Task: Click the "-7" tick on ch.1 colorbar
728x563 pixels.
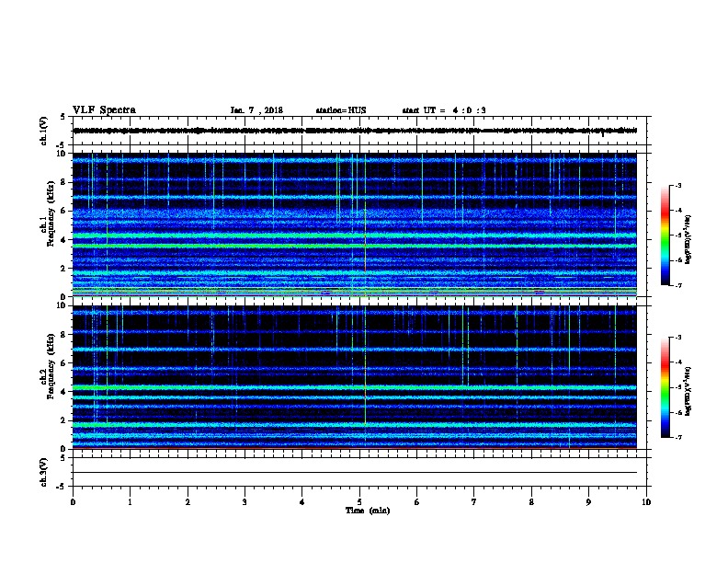Action: (678, 285)
